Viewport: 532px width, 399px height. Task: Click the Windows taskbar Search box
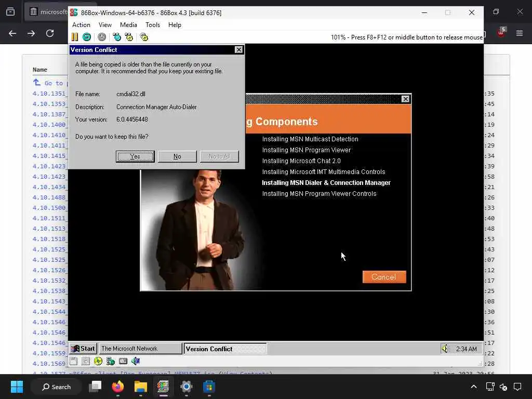coord(56,387)
